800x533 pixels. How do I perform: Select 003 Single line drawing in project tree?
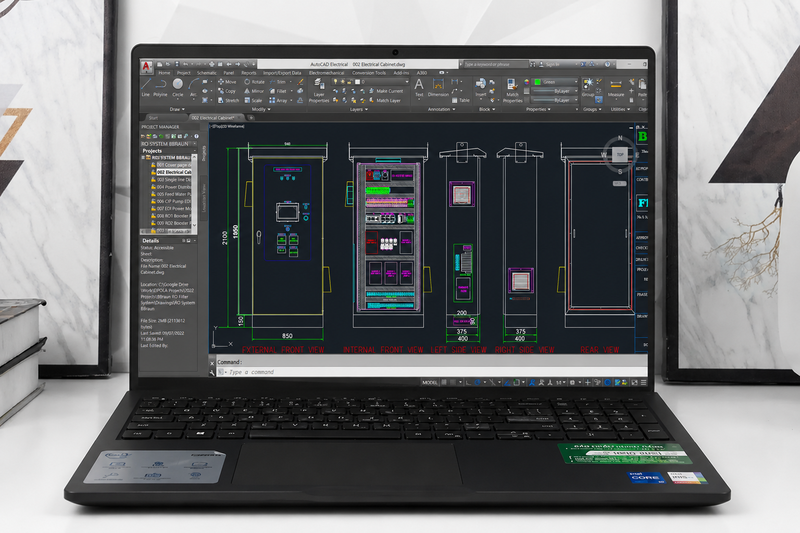tap(170, 180)
